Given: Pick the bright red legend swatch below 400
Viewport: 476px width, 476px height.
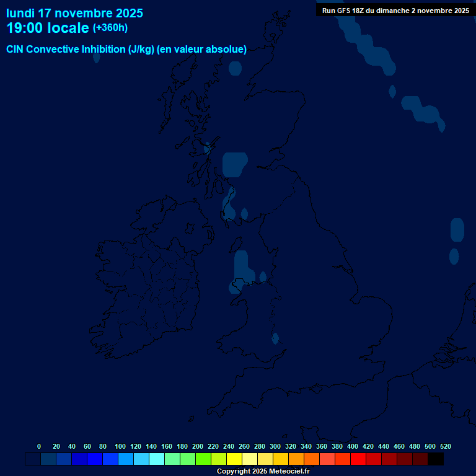Looking at the screenshot, I should 358,459.
